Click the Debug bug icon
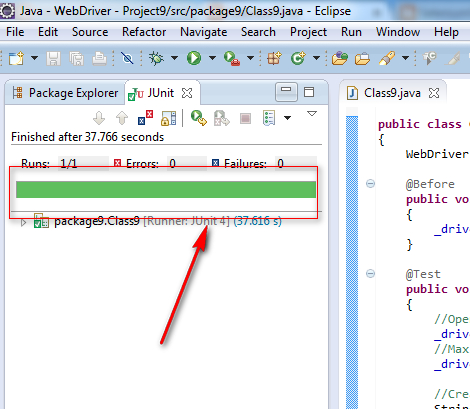 point(156,58)
